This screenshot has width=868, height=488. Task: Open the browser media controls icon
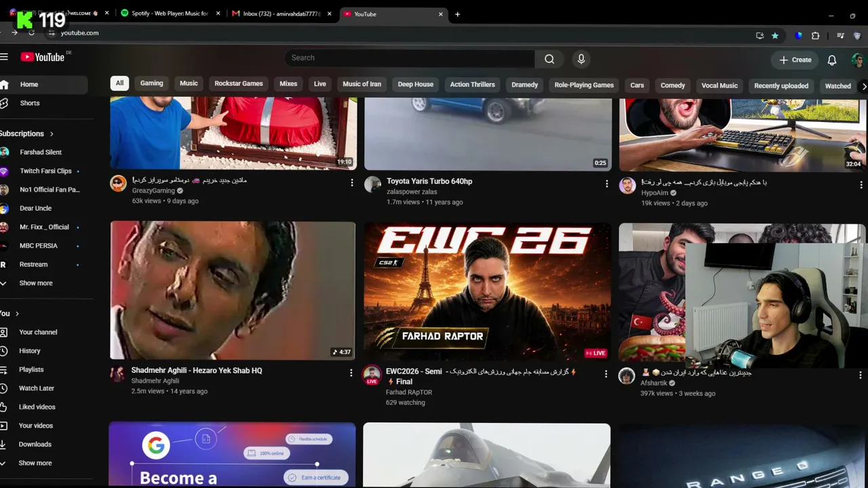point(841,35)
